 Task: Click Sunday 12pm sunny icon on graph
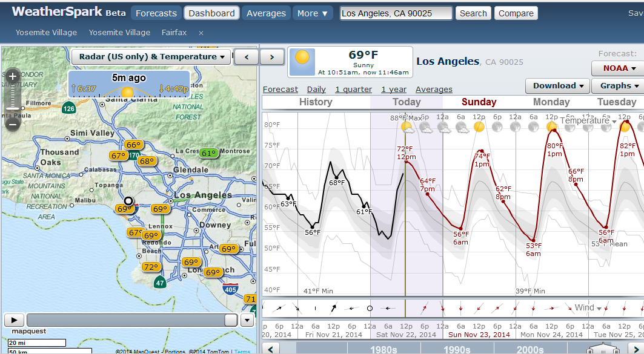pyautogui.click(x=479, y=126)
